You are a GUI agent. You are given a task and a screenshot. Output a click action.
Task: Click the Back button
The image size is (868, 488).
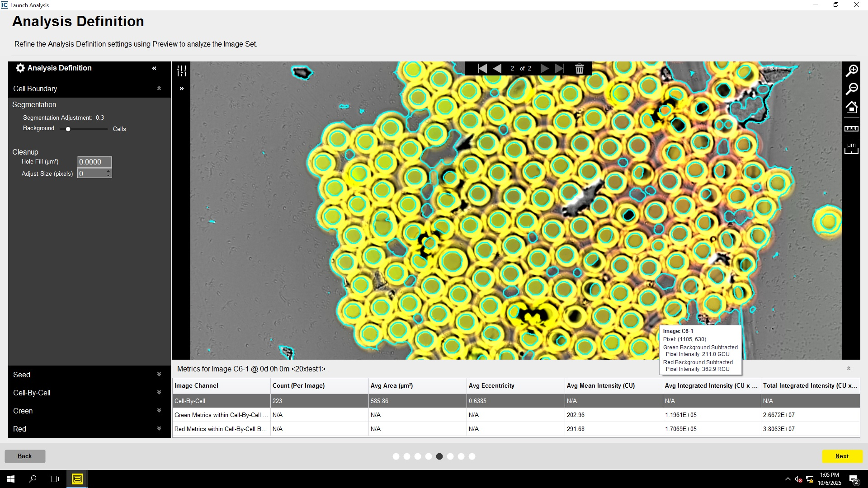25,456
